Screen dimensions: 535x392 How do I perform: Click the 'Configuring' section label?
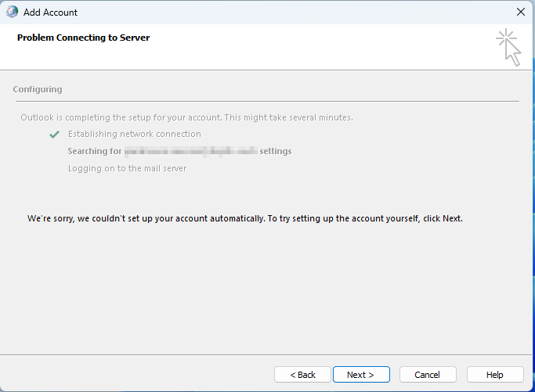pyautogui.click(x=38, y=89)
